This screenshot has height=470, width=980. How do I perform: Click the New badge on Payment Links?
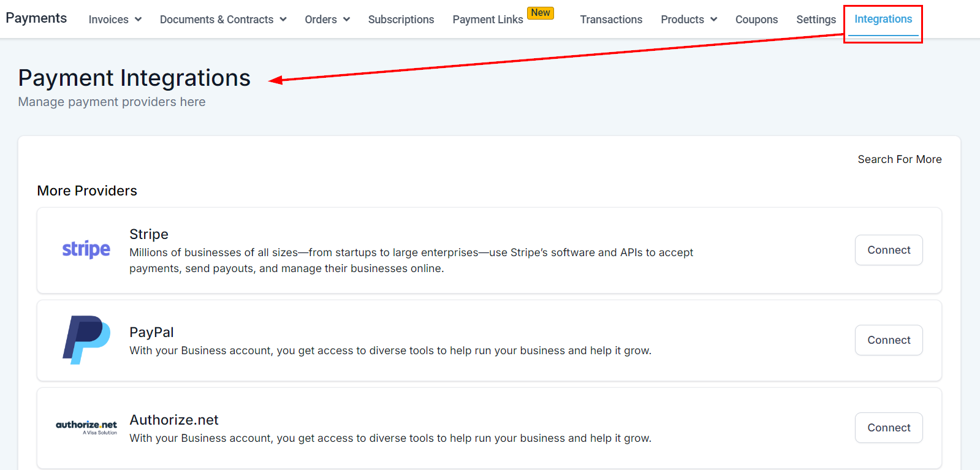point(541,13)
